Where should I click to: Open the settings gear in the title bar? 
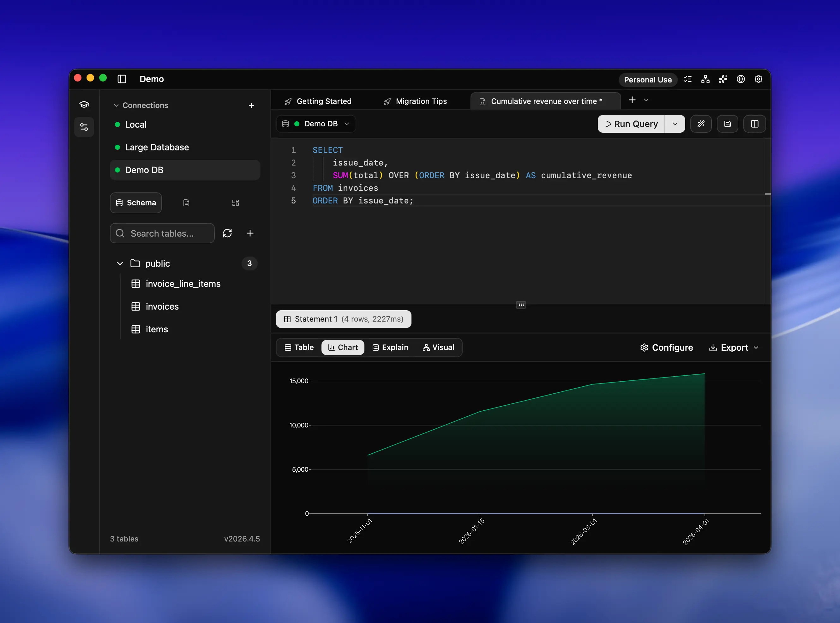[x=759, y=79]
